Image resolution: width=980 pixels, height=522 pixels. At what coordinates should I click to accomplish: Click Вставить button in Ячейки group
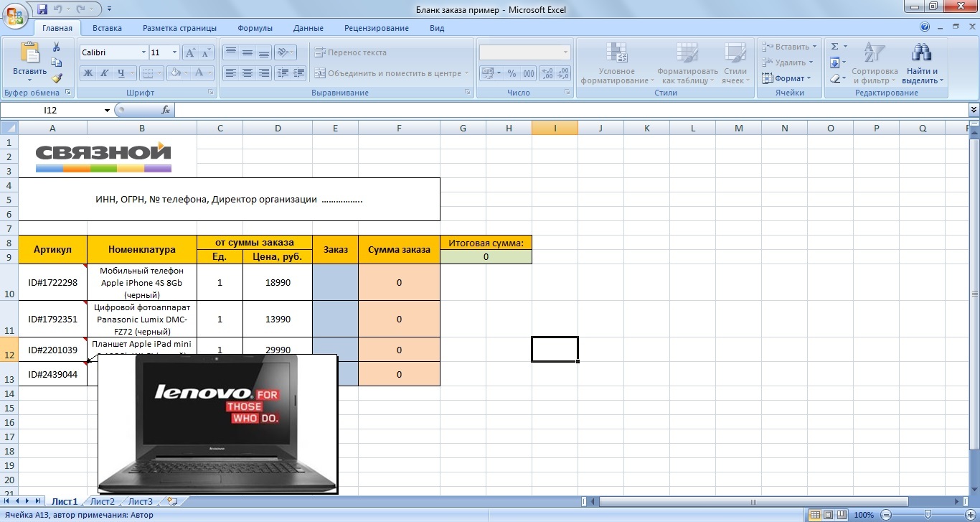[788, 47]
